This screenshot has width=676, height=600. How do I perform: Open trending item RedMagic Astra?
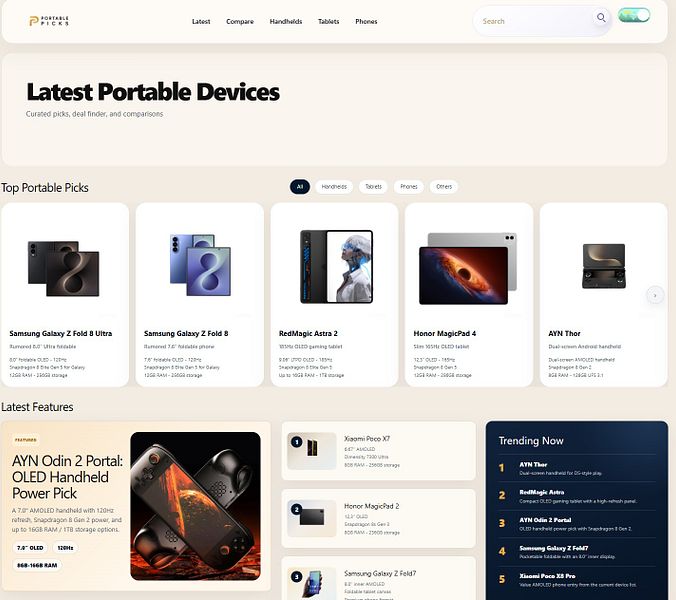(x=577, y=496)
